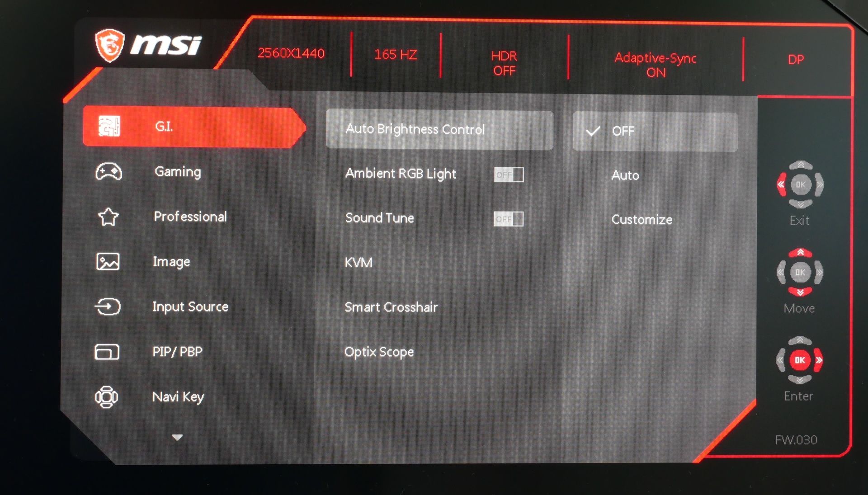Click the Adaptive-Sync ON status
Viewport: 868px width, 495px height.
pos(655,65)
